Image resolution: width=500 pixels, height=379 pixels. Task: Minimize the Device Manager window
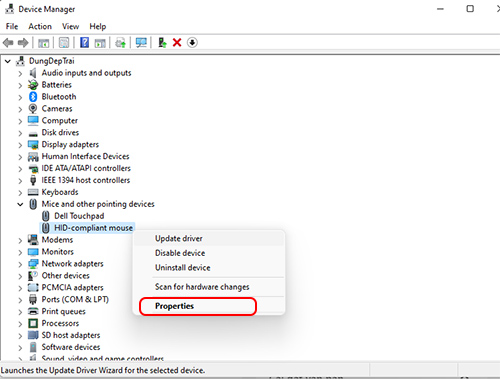[x=440, y=9]
